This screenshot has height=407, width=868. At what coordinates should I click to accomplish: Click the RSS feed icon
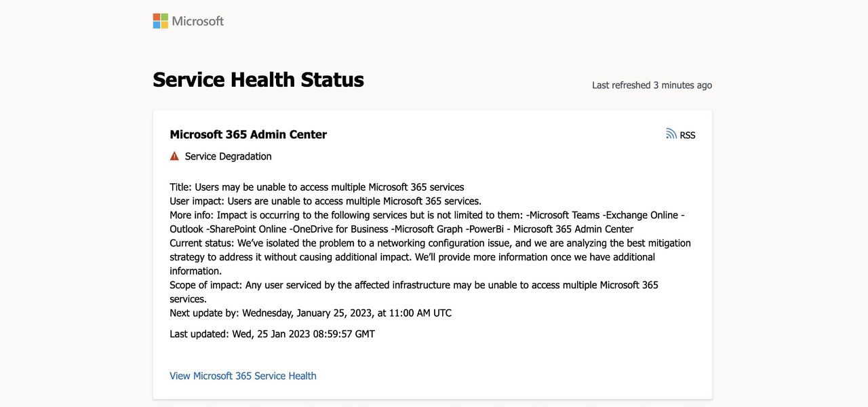pyautogui.click(x=671, y=134)
